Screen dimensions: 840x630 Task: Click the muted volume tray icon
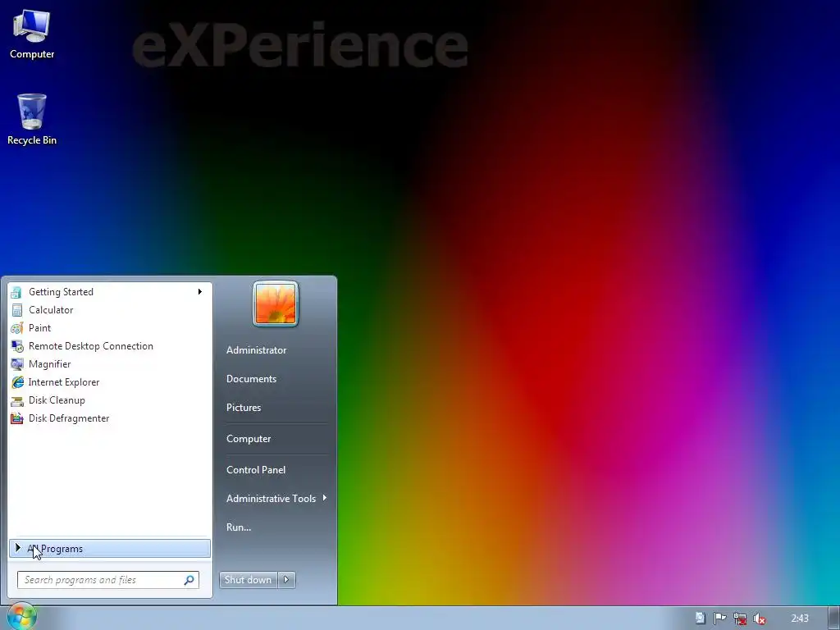coord(759,619)
